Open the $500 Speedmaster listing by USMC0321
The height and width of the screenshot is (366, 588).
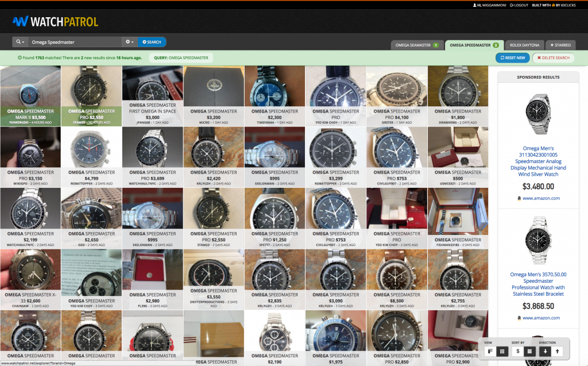click(x=458, y=157)
